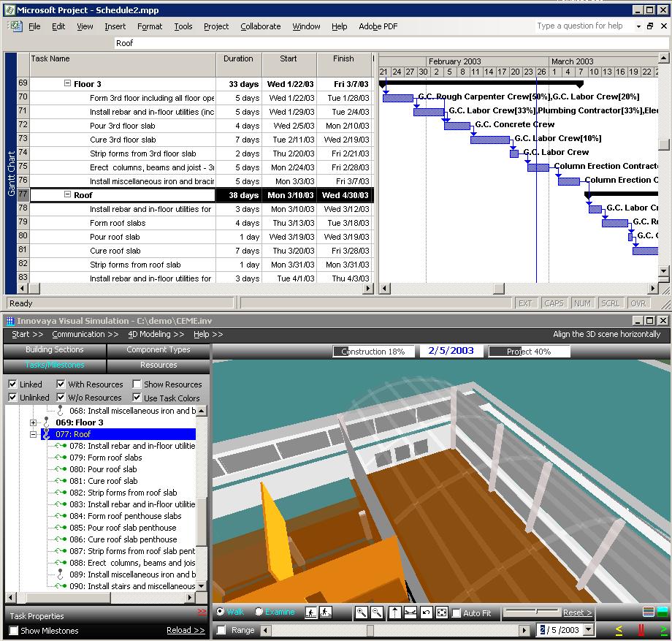Expand Task Properties with red chevrons

202,612
